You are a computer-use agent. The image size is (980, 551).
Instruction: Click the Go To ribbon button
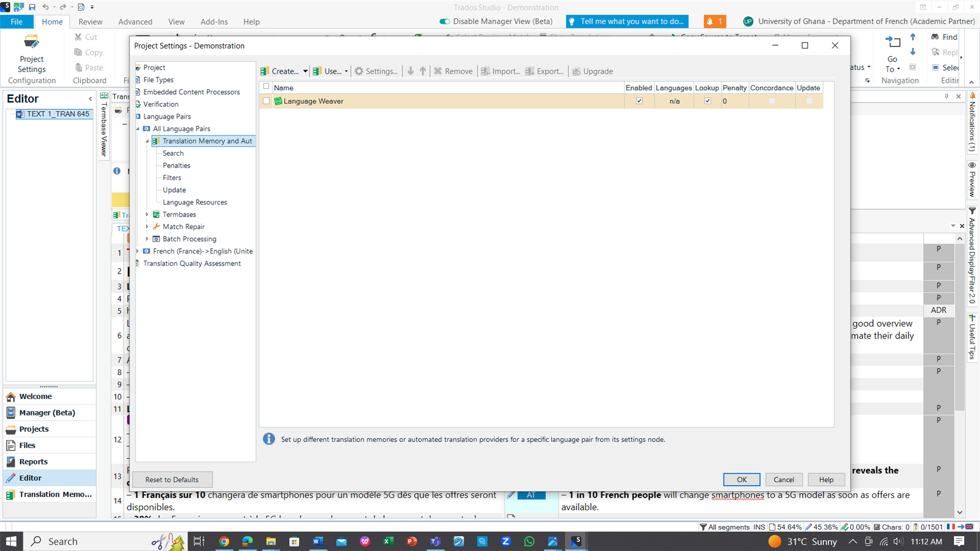tap(892, 53)
